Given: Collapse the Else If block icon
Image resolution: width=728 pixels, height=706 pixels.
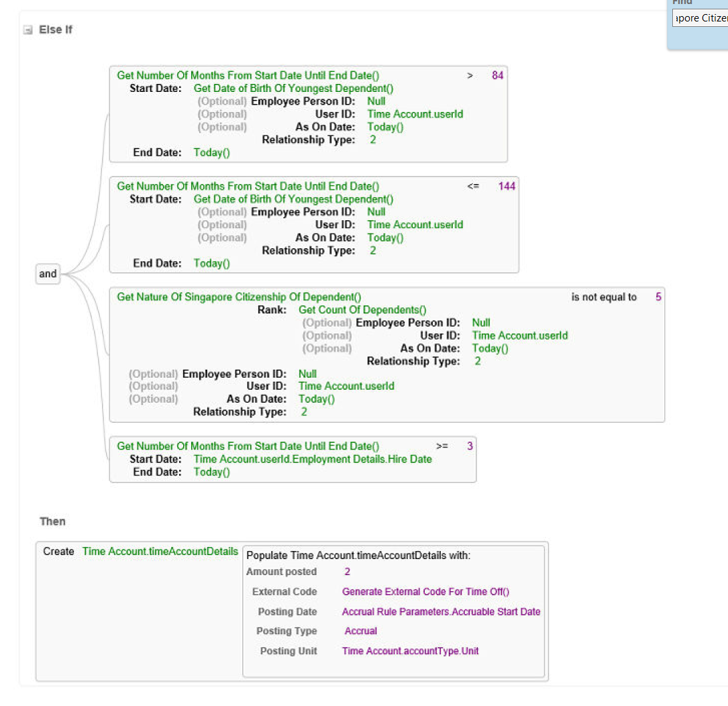Looking at the screenshot, I should 28,30.
